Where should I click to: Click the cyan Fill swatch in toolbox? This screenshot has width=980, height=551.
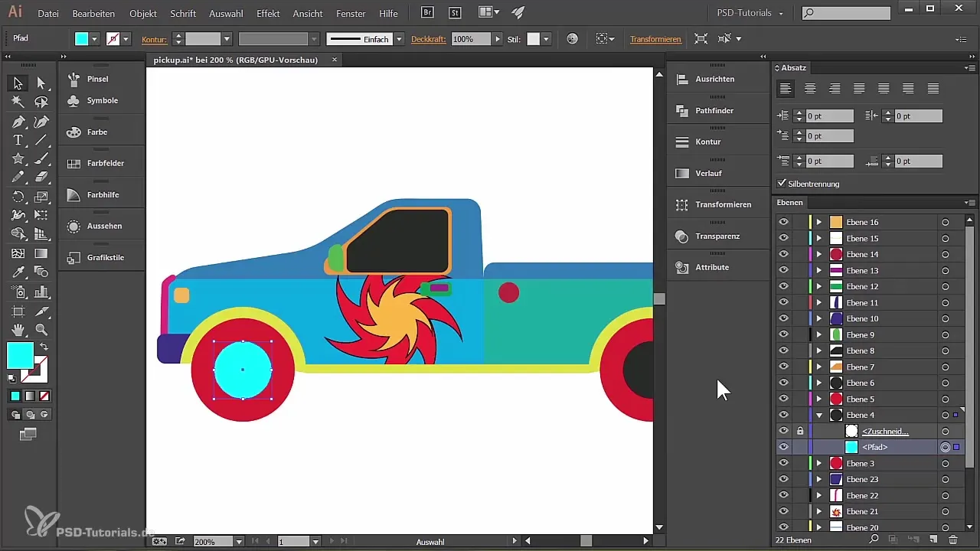point(20,354)
